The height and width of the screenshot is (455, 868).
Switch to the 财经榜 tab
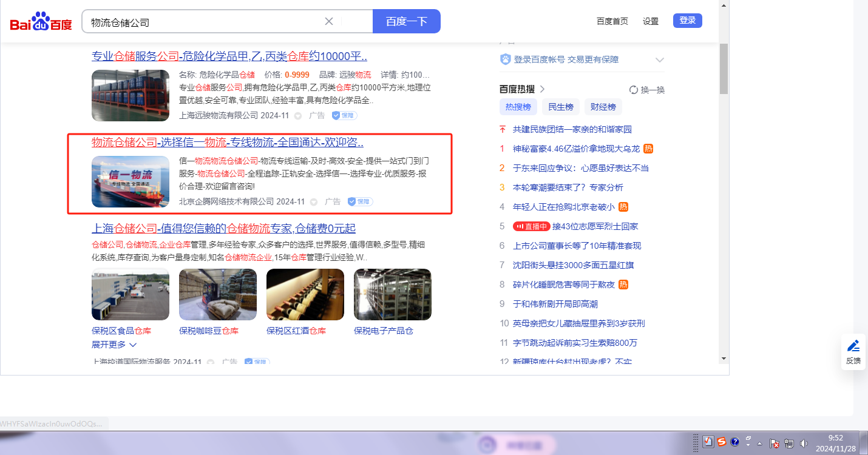pyautogui.click(x=603, y=107)
